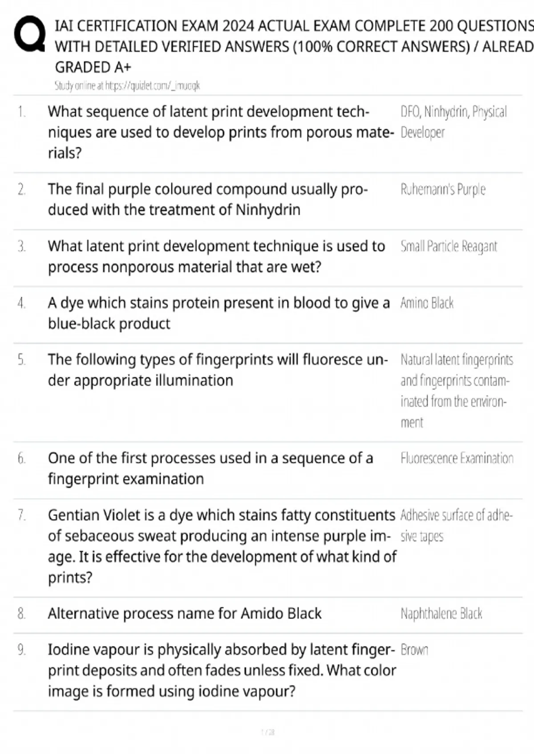Click the Quizlet Q logo icon

point(29,35)
